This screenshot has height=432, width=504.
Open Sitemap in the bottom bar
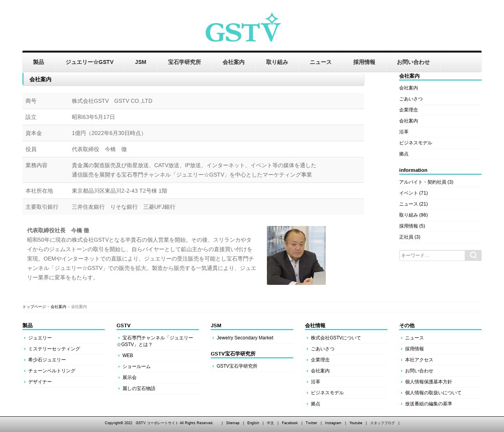point(233,423)
